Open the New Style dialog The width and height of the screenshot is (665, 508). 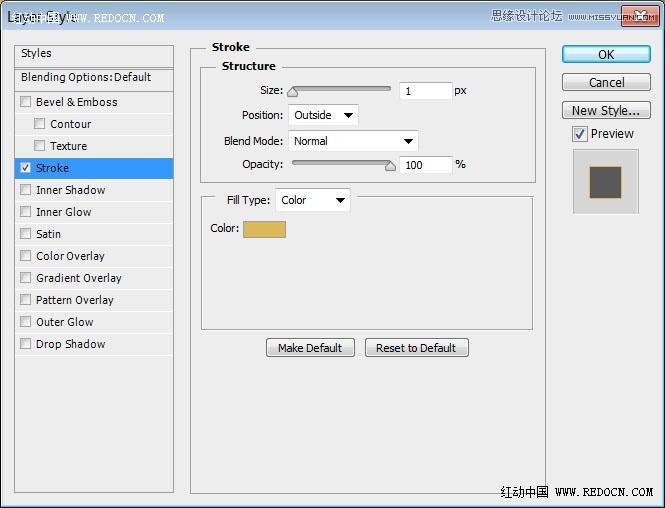tap(605, 110)
